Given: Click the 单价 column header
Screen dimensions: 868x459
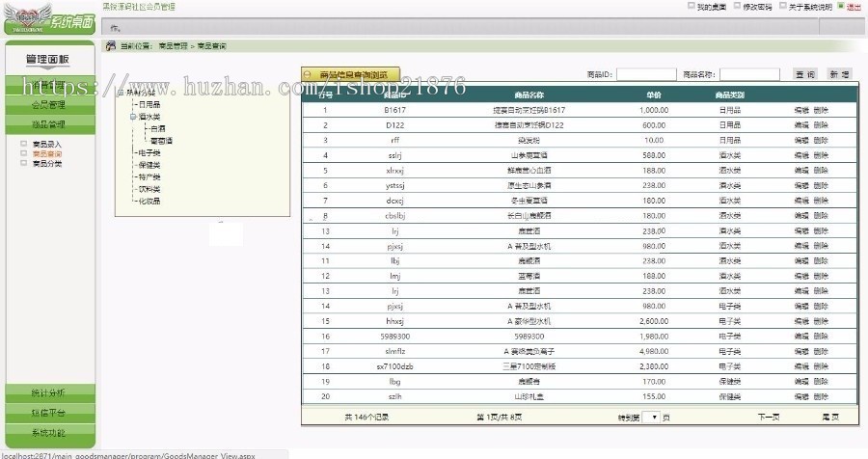Looking at the screenshot, I should pyautogui.click(x=654, y=95).
